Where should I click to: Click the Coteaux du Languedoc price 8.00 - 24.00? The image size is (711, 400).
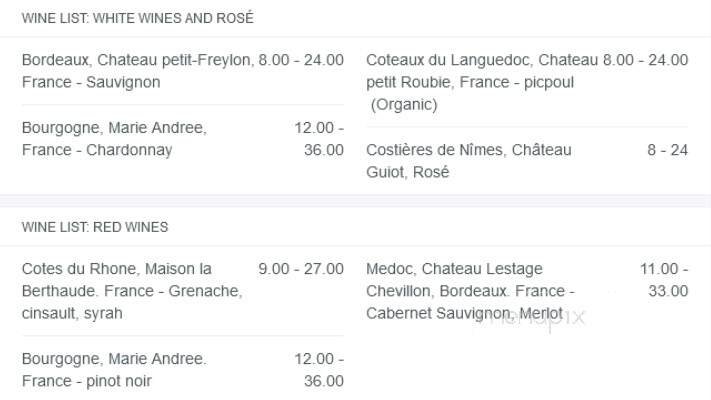click(646, 60)
